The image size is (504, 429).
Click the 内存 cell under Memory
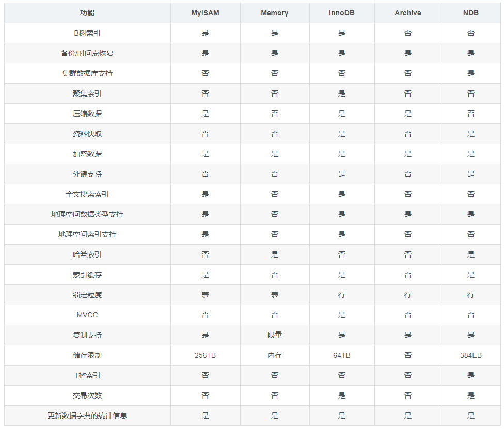(275, 355)
